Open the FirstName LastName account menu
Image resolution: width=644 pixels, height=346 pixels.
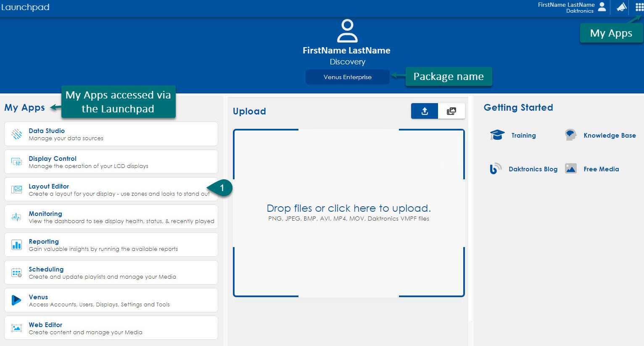click(573, 7)
